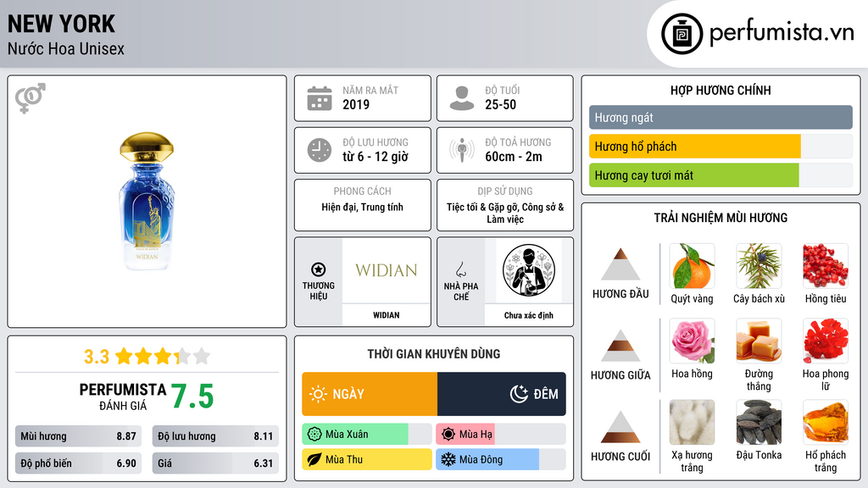Viewport: 868px width, 488px height.
Task: Click the flower icon for Mùa Xuân
Action: 314,435
